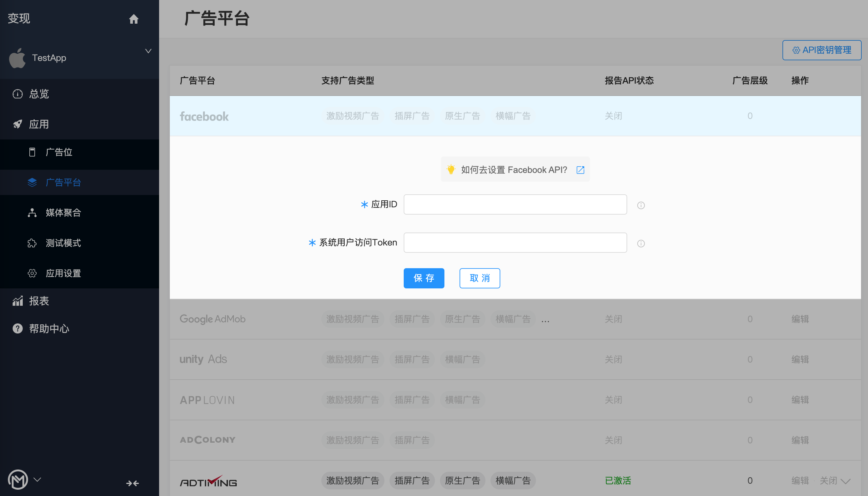Click the 媒体聚合 hierarchy icon

(x=32, y=213)
